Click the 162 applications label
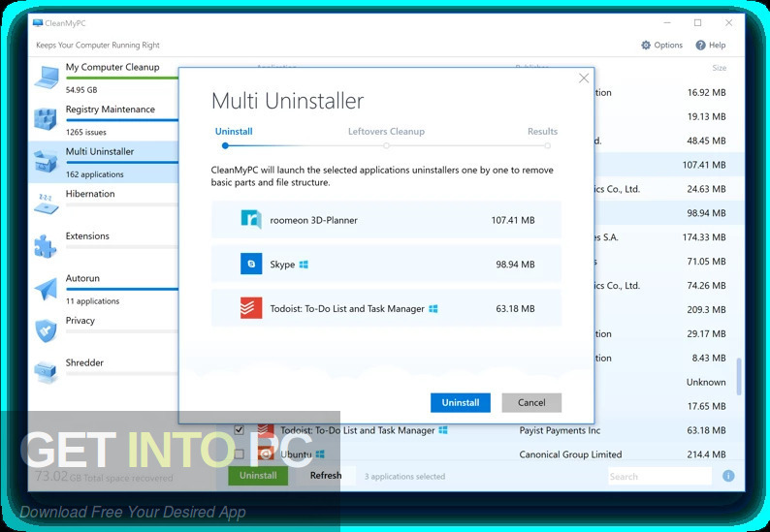 pos(95,174)
